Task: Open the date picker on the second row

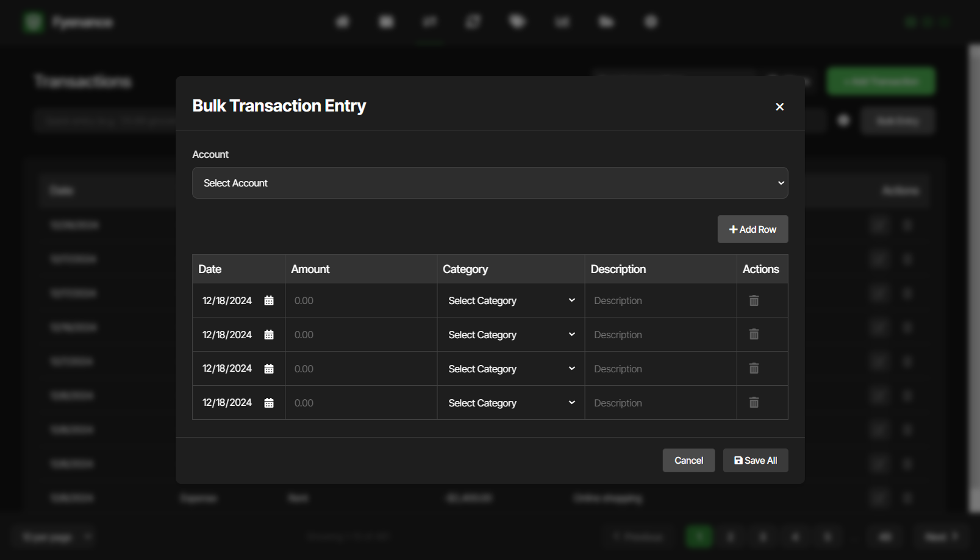Action: [x=268, y=334]
